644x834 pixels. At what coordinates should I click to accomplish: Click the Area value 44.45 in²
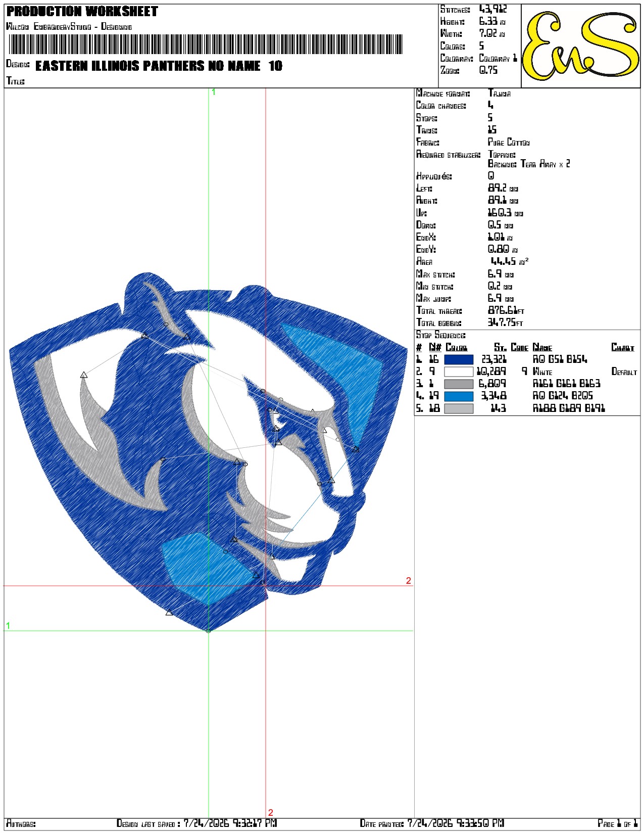[510, 261]
